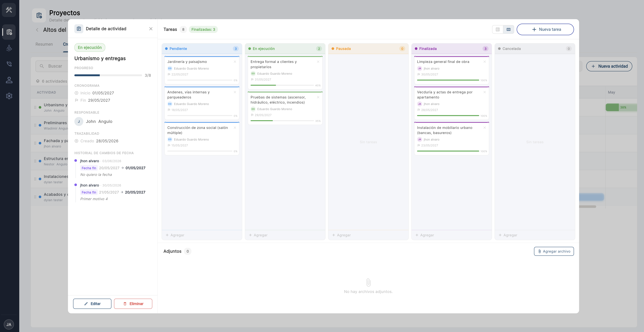This screenshot has width=644, height=332.
Task: Switch tasks to kanban board view
Action: [x=509, y=30]
